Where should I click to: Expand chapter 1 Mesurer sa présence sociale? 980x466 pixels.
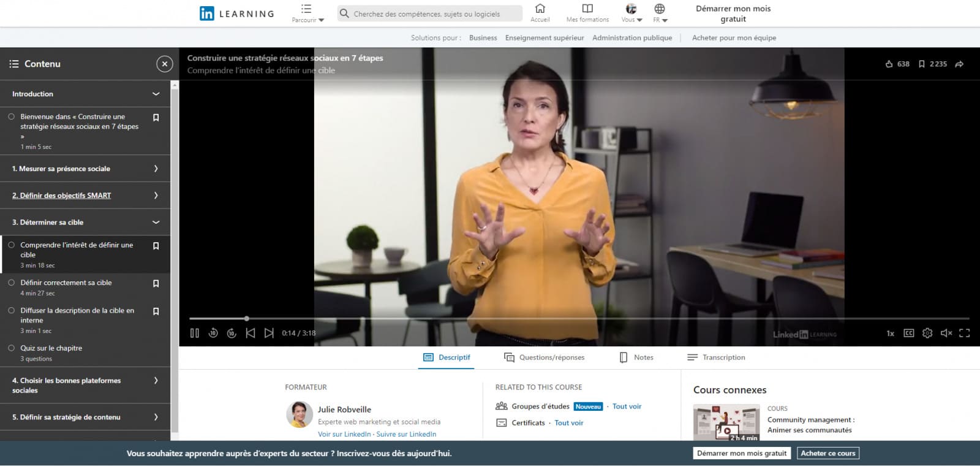[156, 169]
